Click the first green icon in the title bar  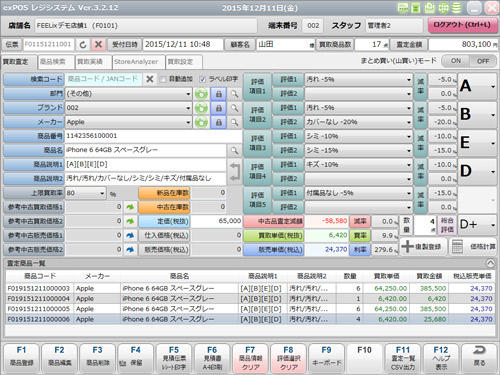(403, 8)
